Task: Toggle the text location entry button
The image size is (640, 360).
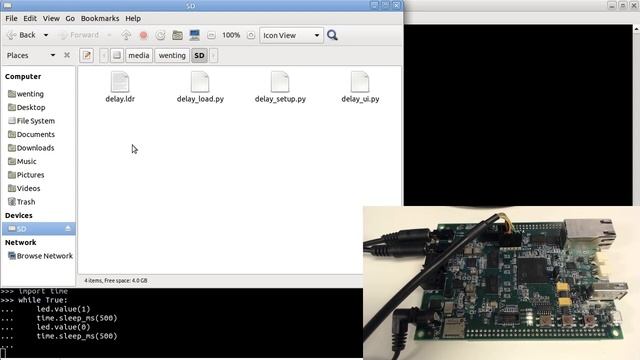Action: tap(87, 56)
